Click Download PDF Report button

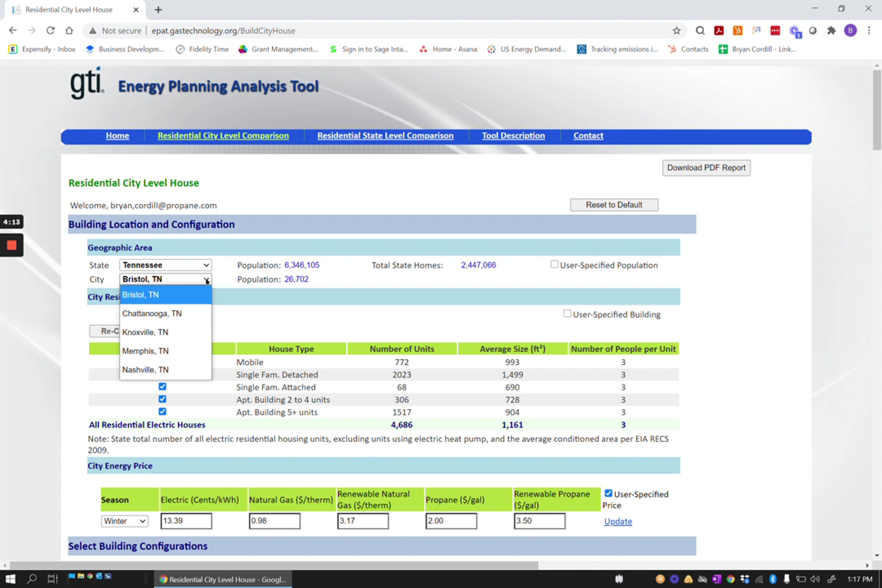[x=706, y=168]
